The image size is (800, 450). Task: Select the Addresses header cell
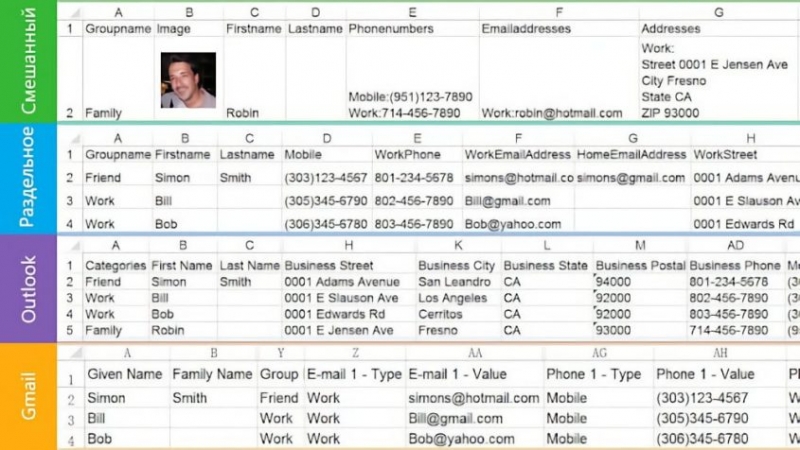tap(719, 29)
